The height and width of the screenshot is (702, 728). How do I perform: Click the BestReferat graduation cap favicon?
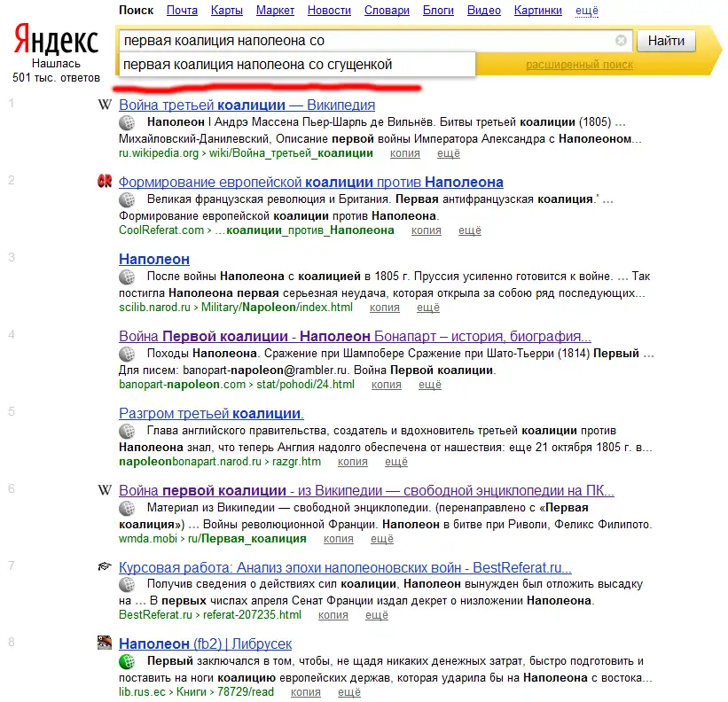click(x=104, y=567)
